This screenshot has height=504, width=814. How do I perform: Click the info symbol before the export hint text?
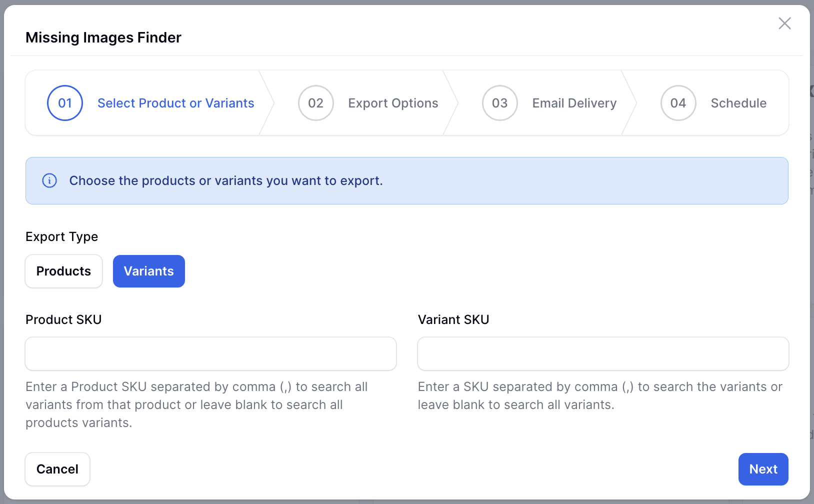point(49,180)
